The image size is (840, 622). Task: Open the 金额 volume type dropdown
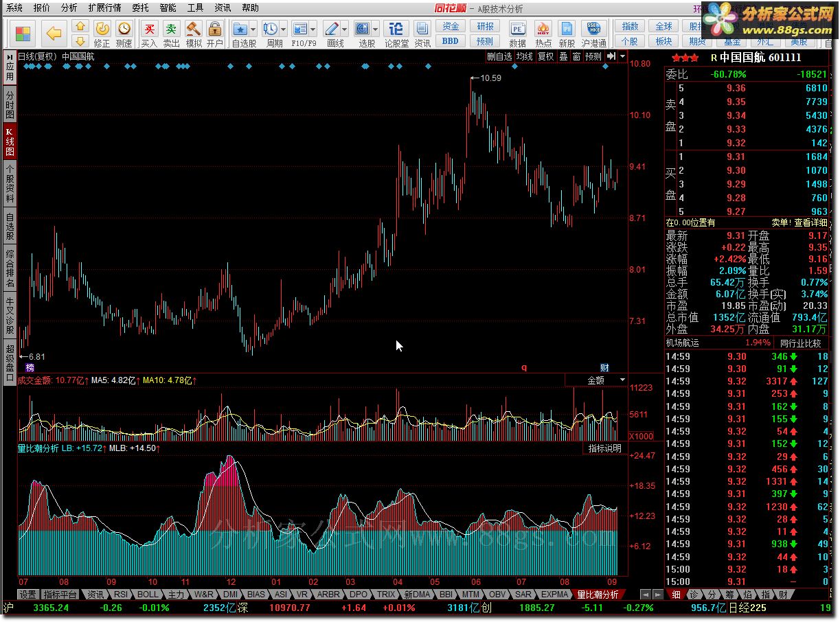[596, 380]
